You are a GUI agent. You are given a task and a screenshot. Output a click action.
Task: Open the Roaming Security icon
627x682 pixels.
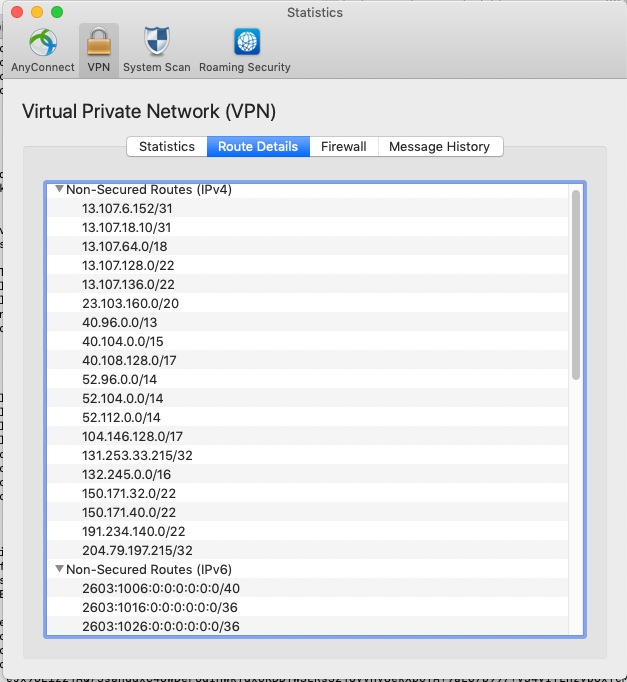click(x=245, y=43)
